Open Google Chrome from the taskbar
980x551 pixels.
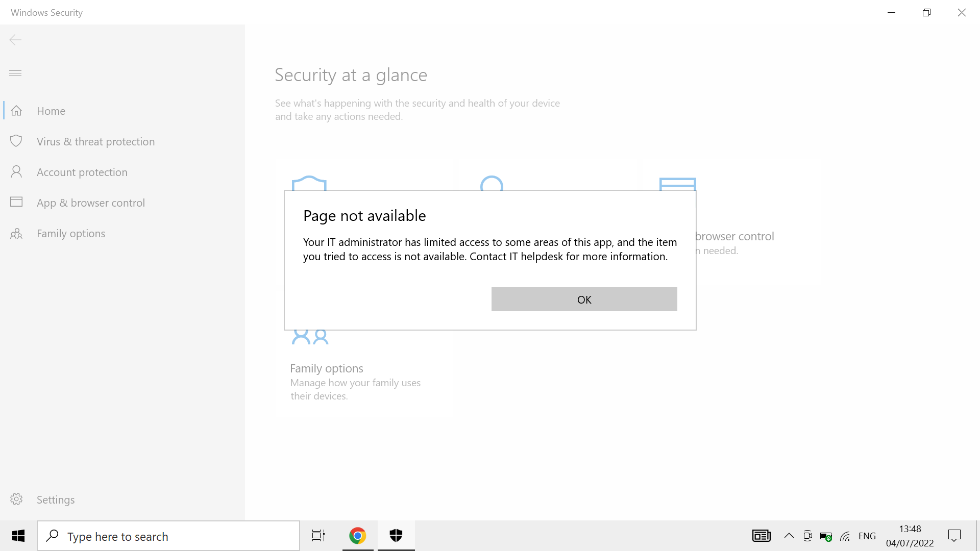click(x=357, y=536)
